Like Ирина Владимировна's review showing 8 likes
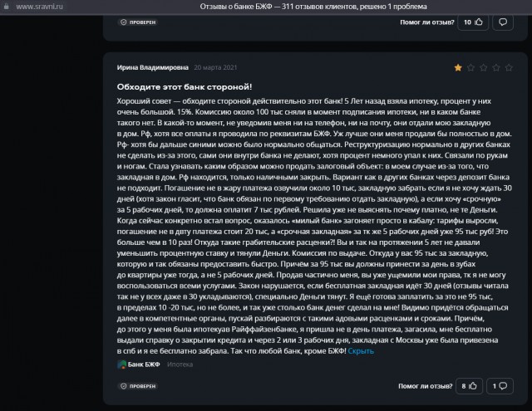The width and height of the screenshot is (532, 411). pos(469,386)
